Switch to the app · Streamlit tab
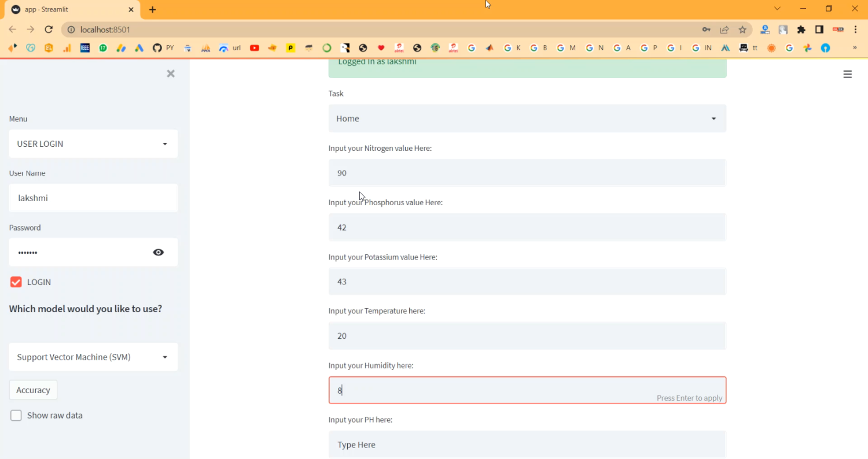 69,10
